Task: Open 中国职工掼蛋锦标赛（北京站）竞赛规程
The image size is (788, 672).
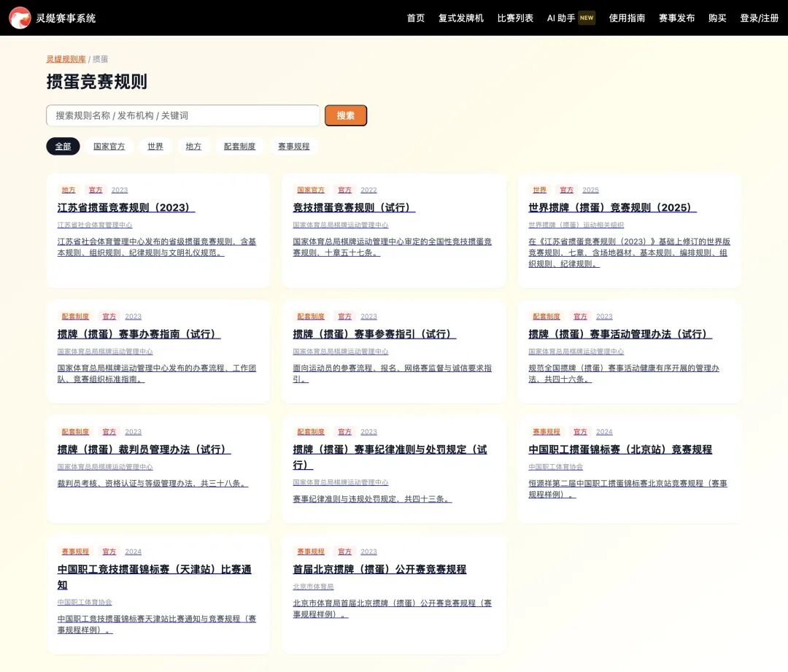Action: (620, 449)
